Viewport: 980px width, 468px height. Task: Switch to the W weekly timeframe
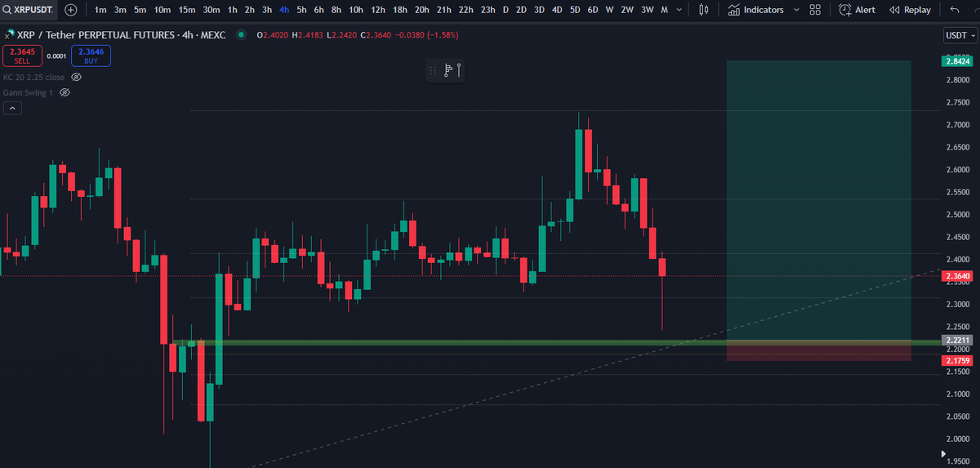(x=609, y=10)
